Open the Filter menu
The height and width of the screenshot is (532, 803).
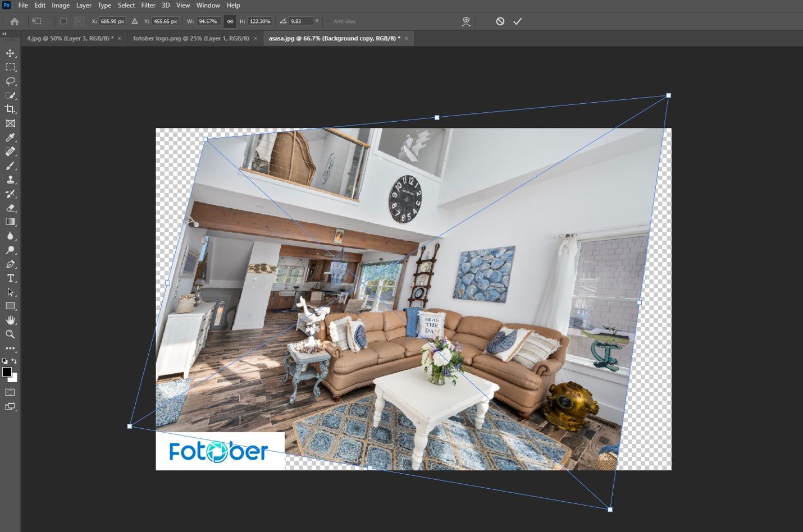(148, 6)
